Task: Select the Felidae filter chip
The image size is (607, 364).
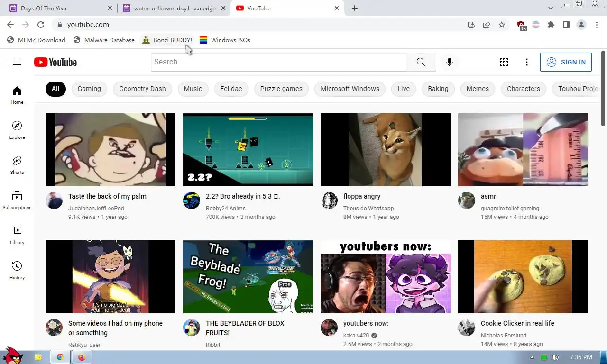Action: pyautogui.click(x=231, y=89)
